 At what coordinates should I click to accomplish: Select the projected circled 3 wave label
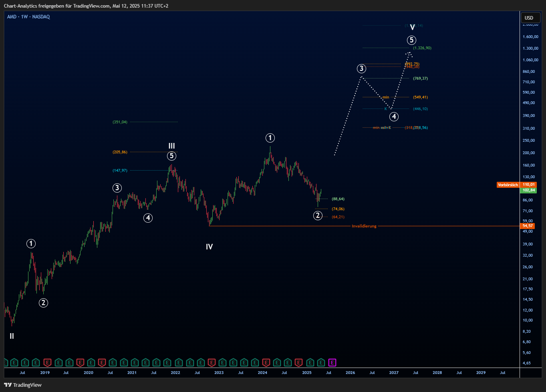click(x=361, y=68)
